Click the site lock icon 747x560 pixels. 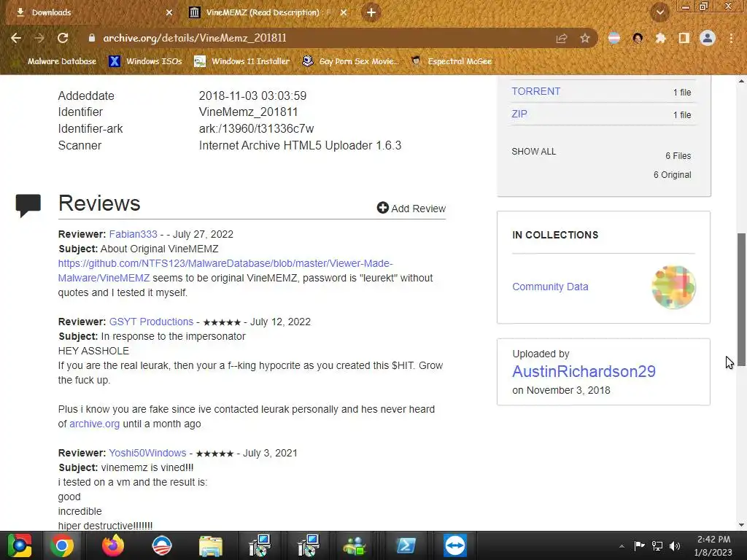coord(91,38)
